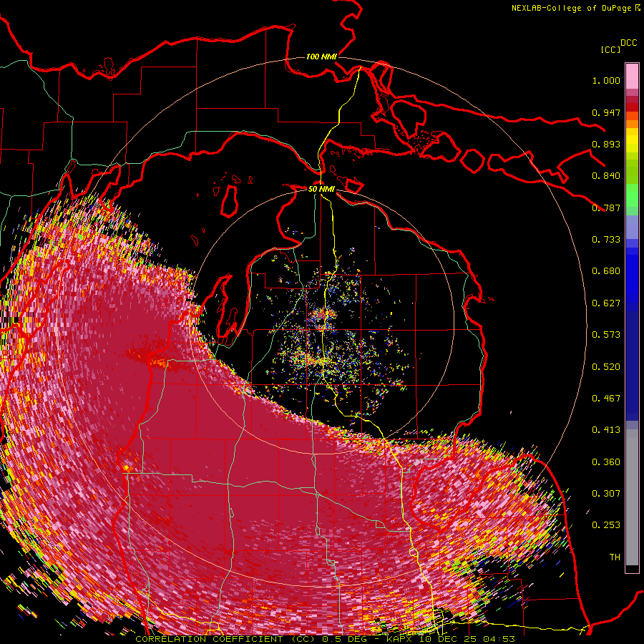Click the Correlation Coefficient caption at bottom

pyautogui.click(x=325, y=639)
